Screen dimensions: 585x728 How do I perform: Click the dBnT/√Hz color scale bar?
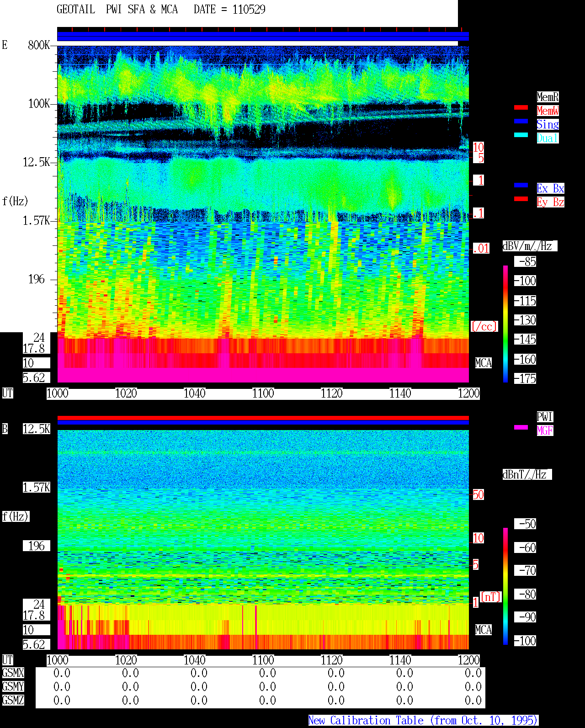505,586
